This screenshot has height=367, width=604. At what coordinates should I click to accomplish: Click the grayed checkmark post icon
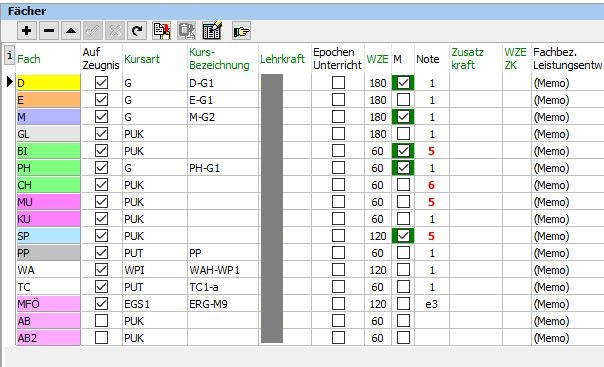(93, 30)
